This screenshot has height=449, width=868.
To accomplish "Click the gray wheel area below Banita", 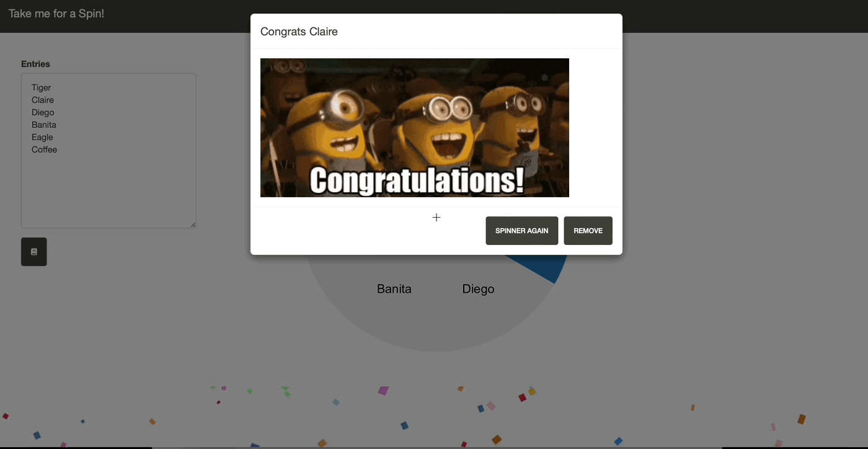I will (409, 322).
